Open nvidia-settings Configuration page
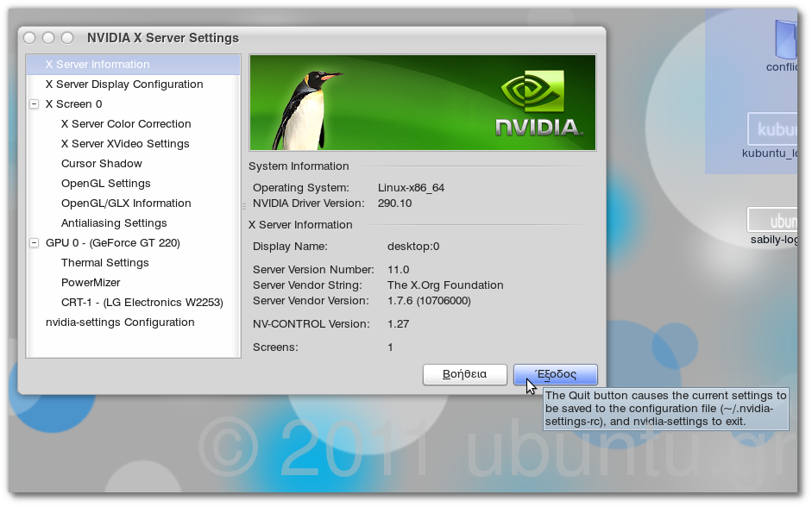Viewport: 812px width, 507px height. click(120, 322)
